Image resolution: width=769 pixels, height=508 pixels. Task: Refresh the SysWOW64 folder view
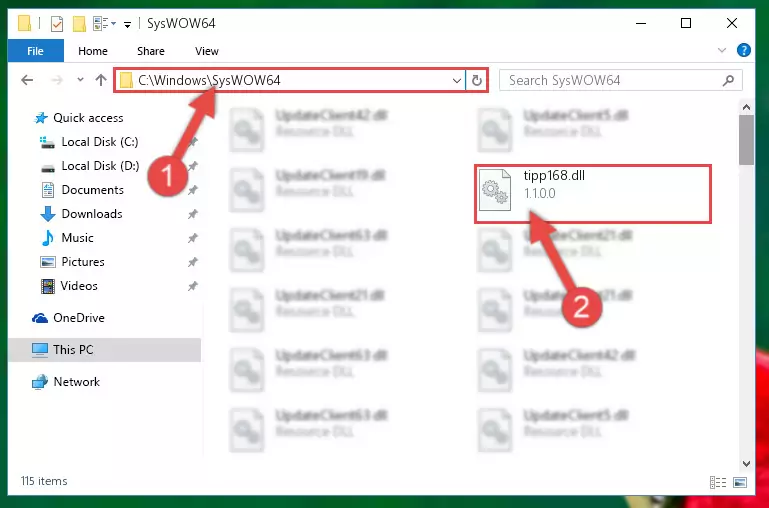click(x=477, y=80)
